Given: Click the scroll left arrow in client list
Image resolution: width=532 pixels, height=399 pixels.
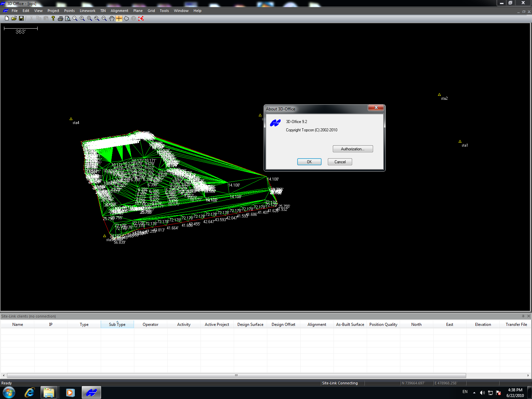Looking at the screenshot, I should click(x=4, y=375).
